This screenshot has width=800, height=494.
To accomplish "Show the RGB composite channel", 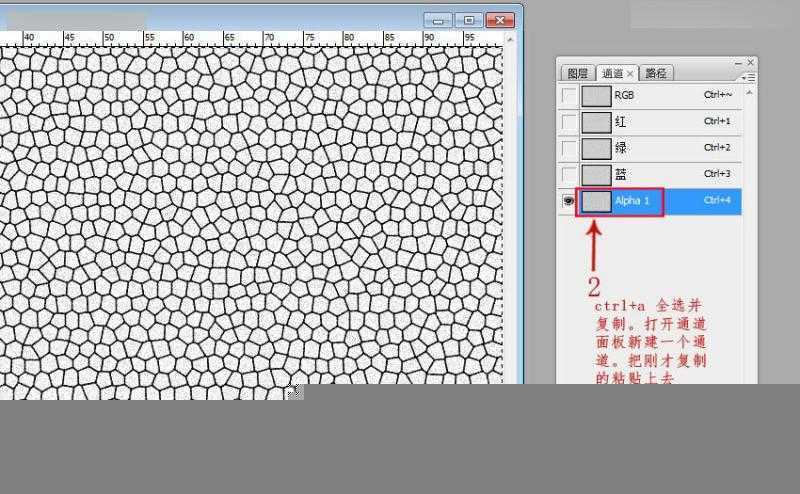I will [x=568, y=95].
